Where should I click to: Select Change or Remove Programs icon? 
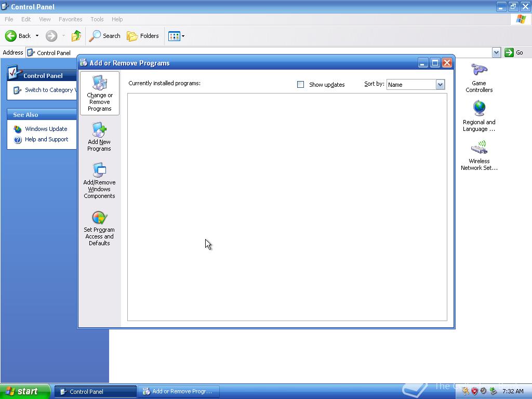[99, 93]
